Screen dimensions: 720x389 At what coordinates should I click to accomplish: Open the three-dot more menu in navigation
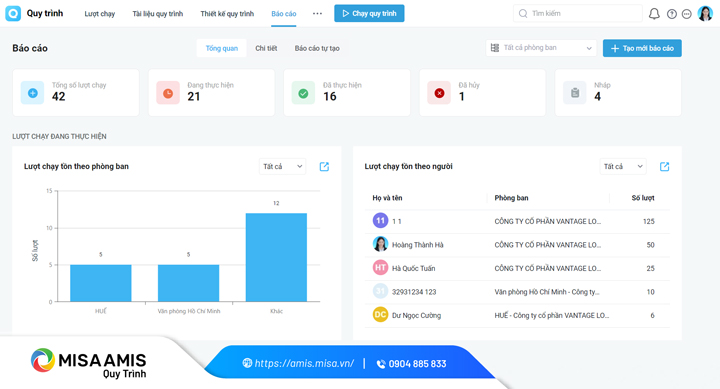[x=317, y=13]
